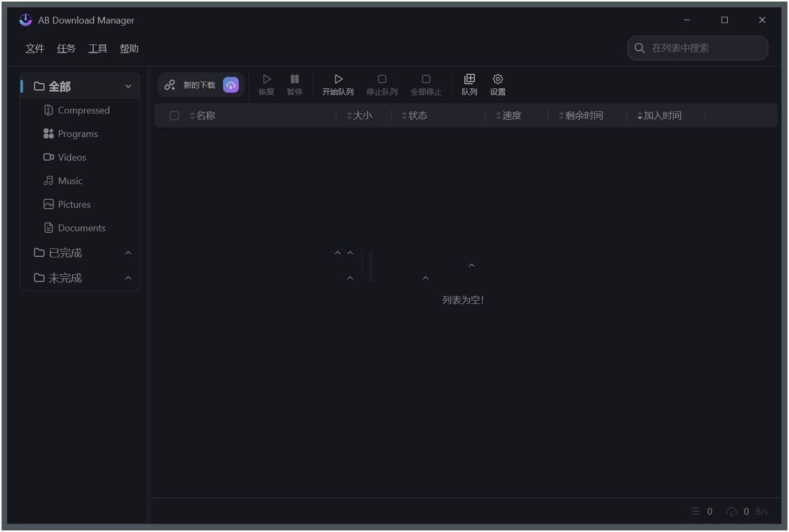Click the circular download badge beside 新的下载
The image size is (789, 532).
(231, 84)
